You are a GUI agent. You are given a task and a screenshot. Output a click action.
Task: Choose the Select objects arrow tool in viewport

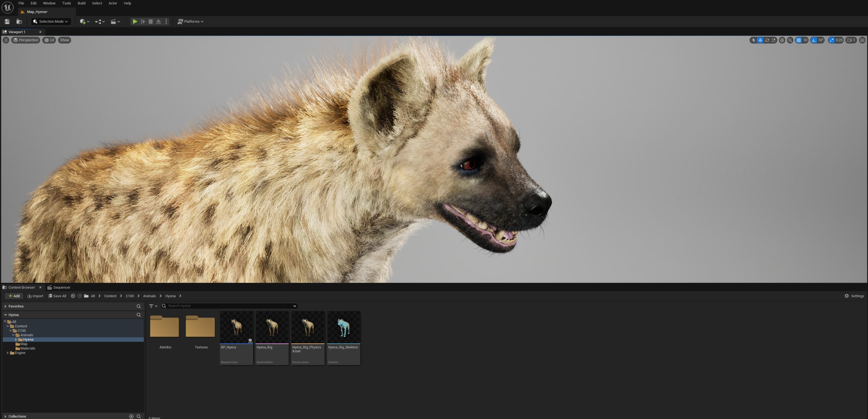pyautogui.click(x=753, y=40)
